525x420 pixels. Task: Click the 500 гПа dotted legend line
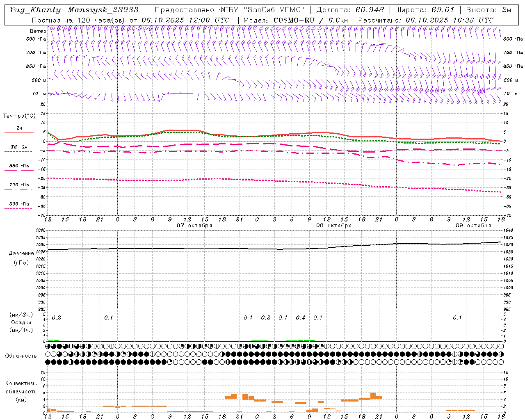19,208
